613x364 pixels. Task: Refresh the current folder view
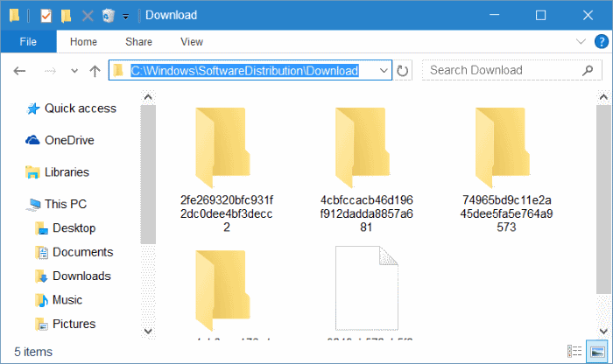coord(403,71)
